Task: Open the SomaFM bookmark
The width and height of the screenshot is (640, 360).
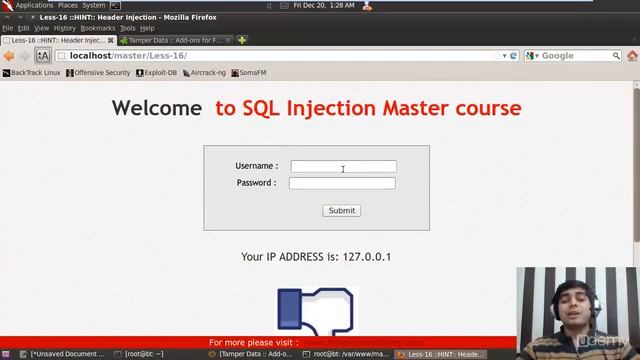Action: point(249,73)
